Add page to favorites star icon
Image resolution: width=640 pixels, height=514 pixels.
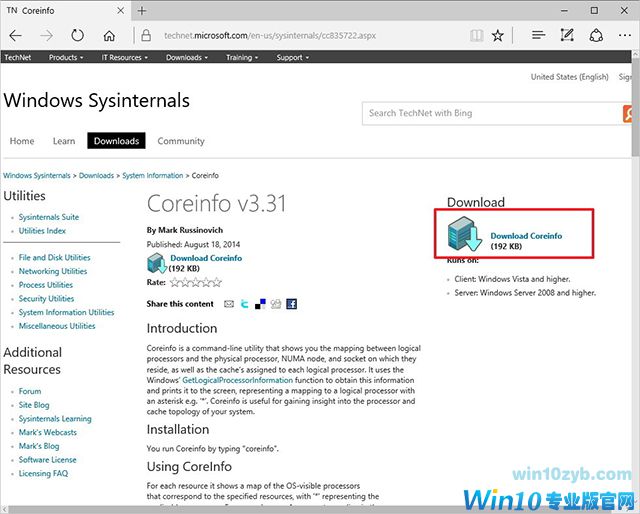click(498, 35)
